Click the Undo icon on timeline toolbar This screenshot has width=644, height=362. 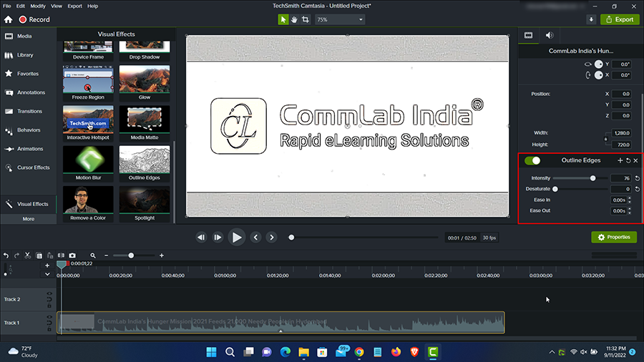tap(6, 255)
